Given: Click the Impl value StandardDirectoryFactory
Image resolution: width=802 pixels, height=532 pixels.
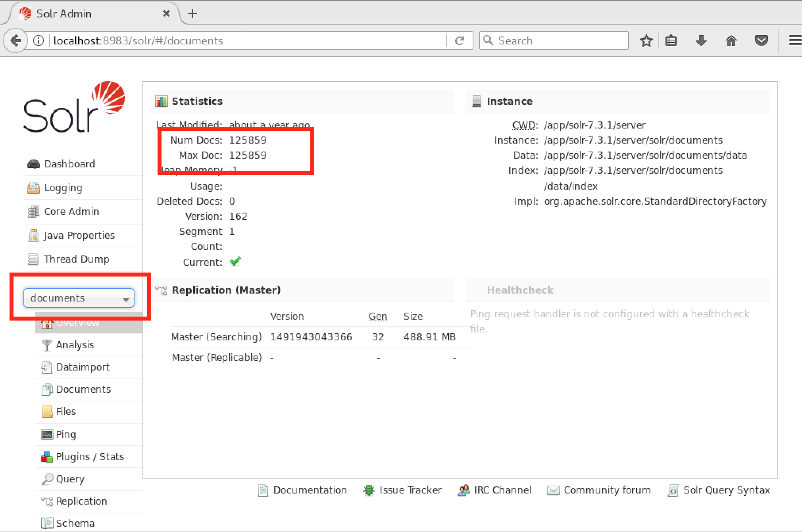Looking at the screenshot, I should (x=655, y=201).
